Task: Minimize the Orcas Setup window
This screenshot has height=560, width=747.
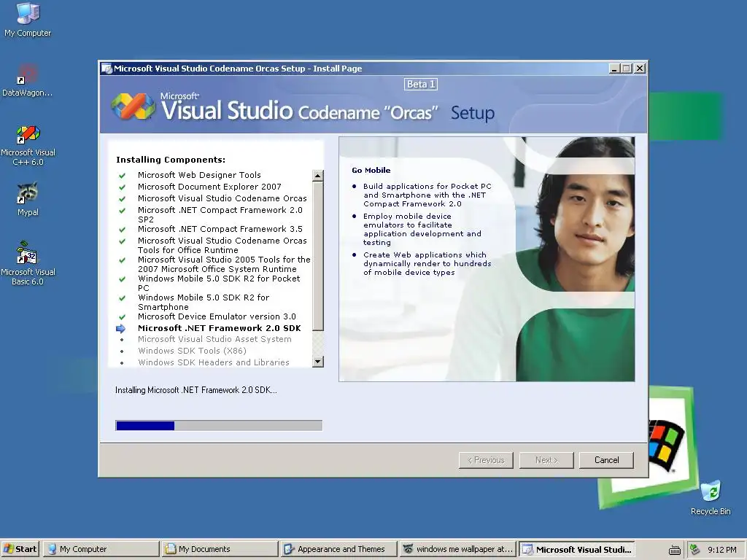Action: click(x=614, y=69)
